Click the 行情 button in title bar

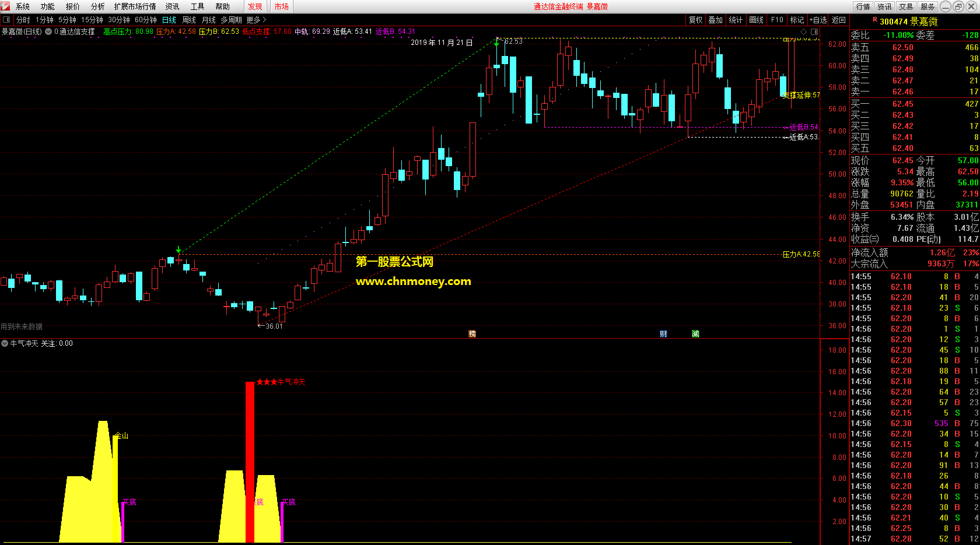(x=863, y=6)
